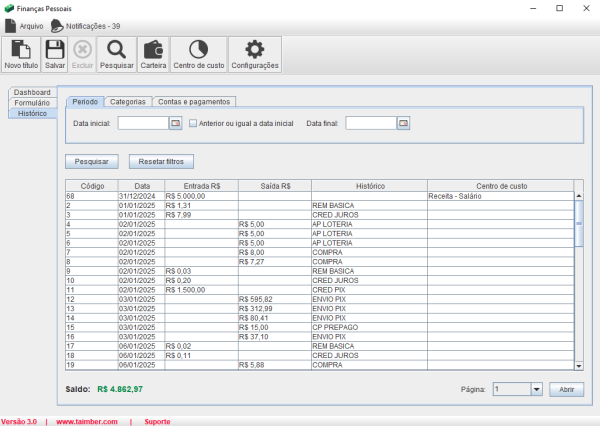Open the Pesquisar magnifier tool
This screenshot has height=426, width=600.
117,55
